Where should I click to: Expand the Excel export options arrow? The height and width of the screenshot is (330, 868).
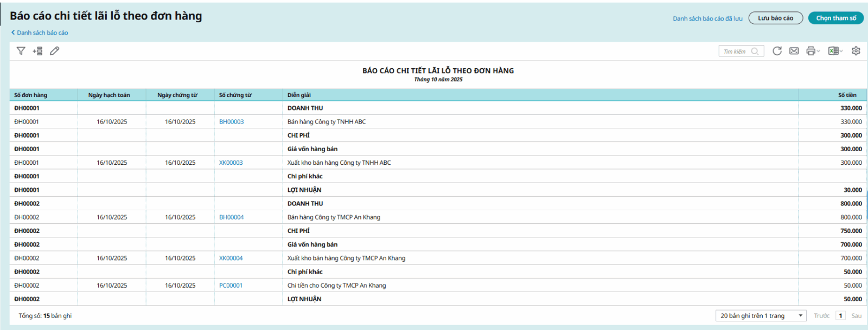pyautogui.click(x=841, y=51)
